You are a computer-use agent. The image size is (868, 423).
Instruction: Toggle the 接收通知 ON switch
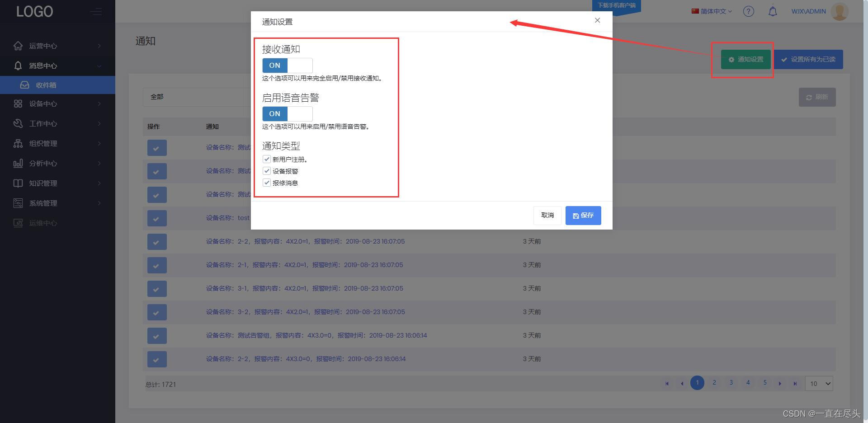pyautogui.click(x=287, y=66)
